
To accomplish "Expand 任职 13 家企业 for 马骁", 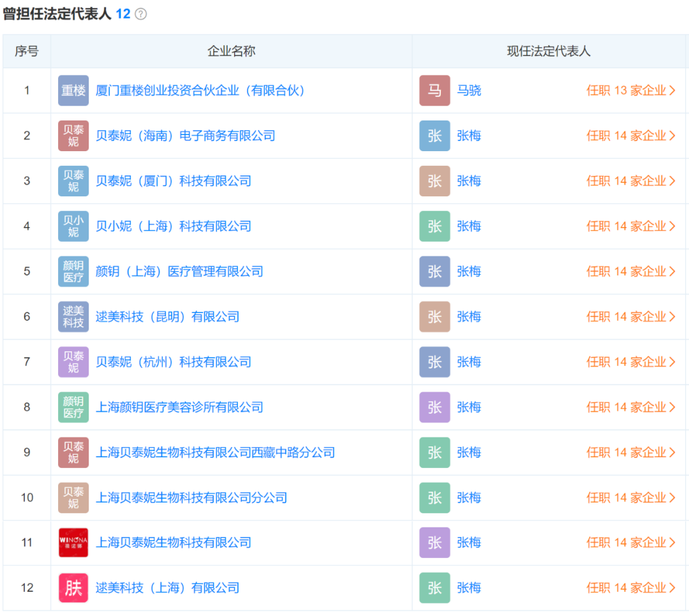I will point(630,91).
